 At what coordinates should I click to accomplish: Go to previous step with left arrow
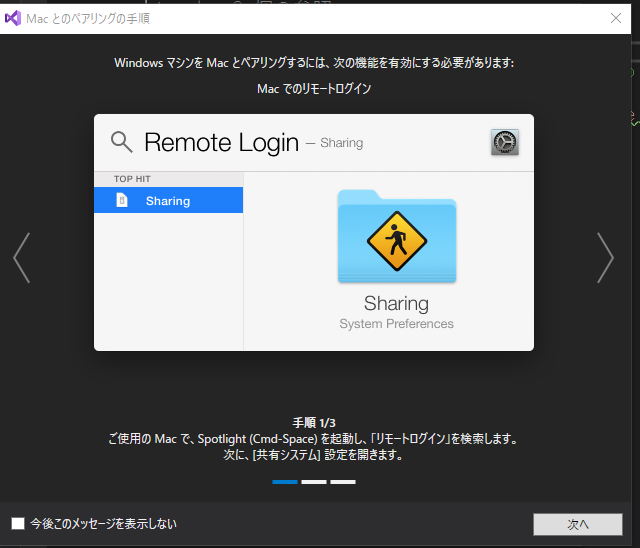[x=22, y=258]
